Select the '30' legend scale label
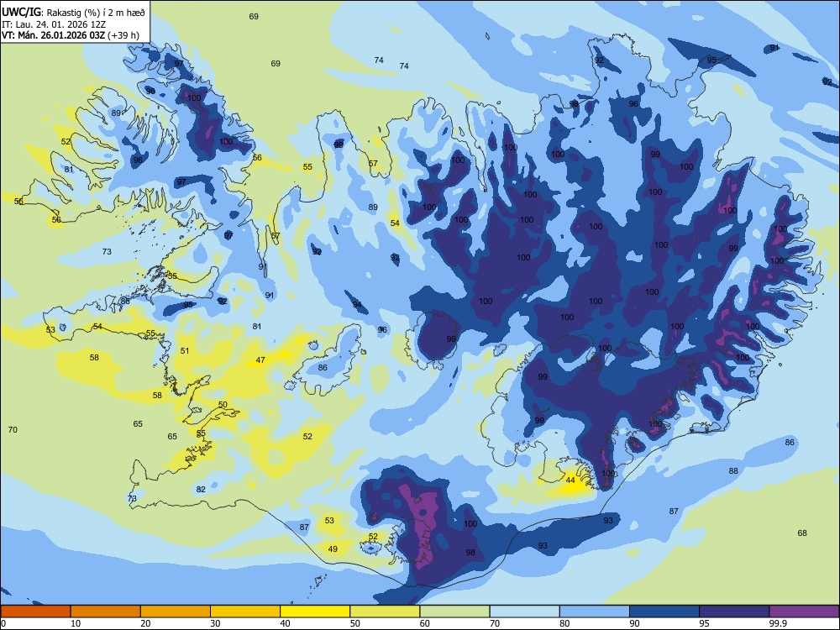840x630 pixels. (x=215, y=623)
